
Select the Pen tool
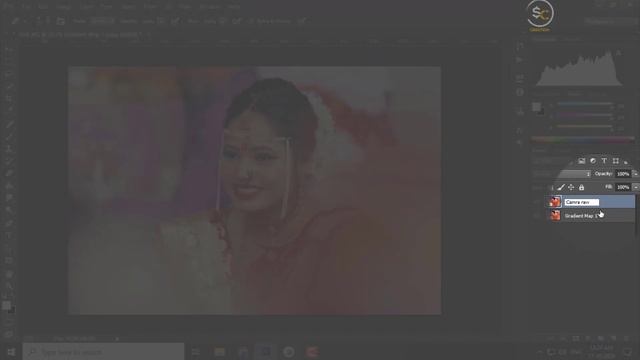point(9,223)
